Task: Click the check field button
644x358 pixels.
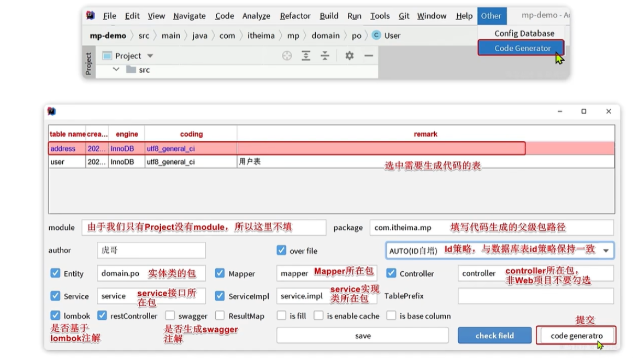Action: tap(494, 336)
